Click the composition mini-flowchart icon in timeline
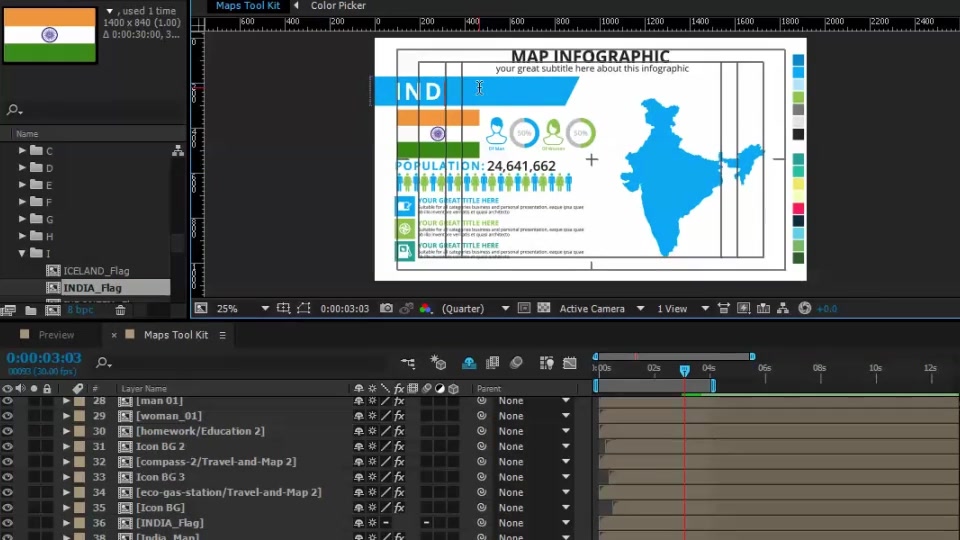The height and width of the screenshot is (540, 960). click(408, 363)
